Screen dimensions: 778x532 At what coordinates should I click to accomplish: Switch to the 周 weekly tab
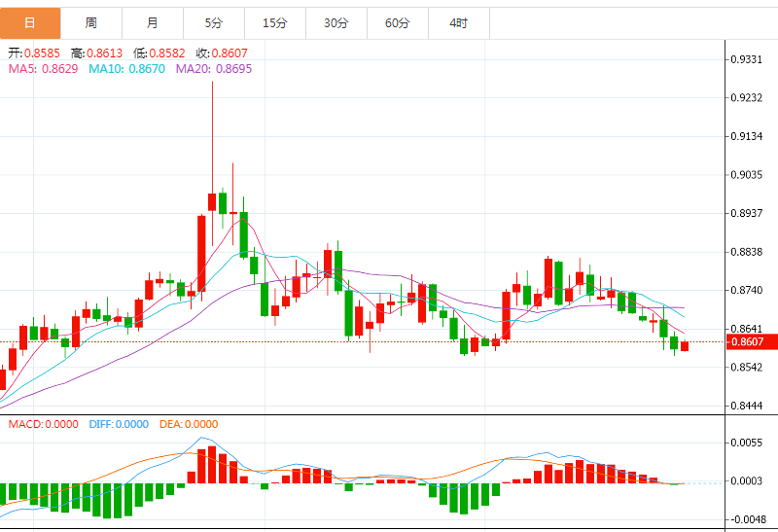91,22
